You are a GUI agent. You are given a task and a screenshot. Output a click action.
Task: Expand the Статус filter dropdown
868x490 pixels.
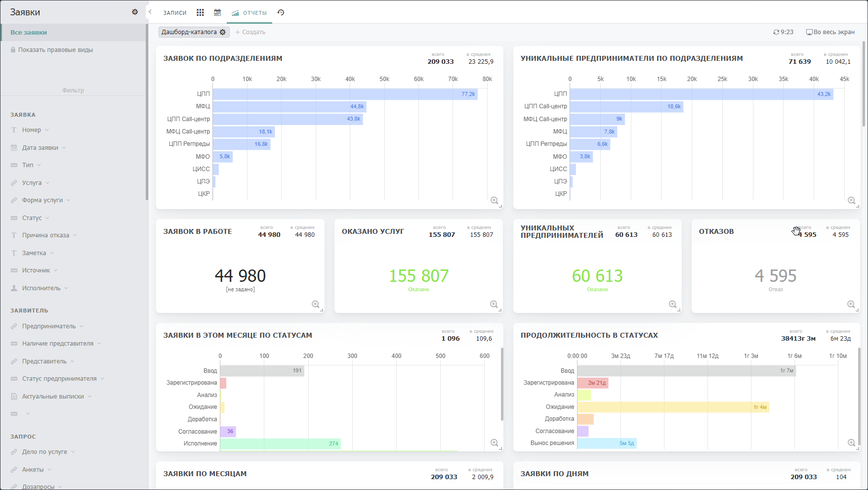tap(47, 218)
